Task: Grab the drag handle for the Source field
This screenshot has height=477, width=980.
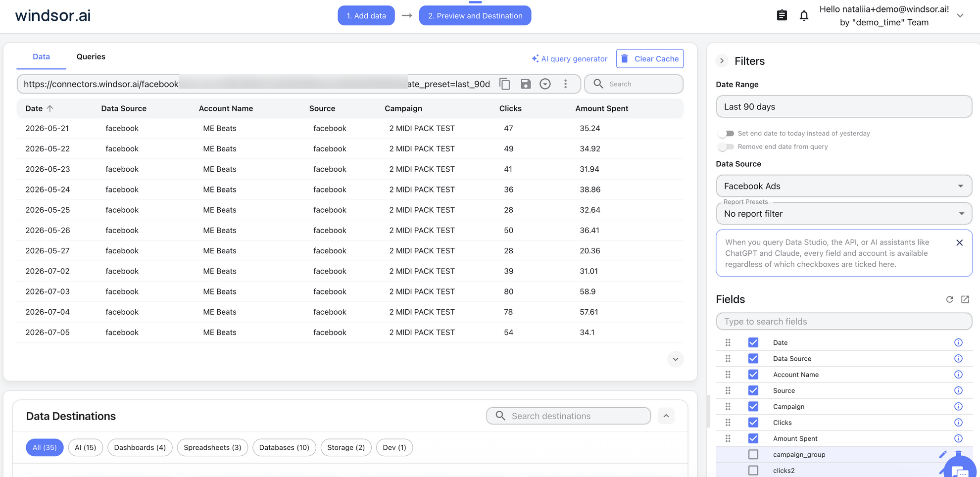Action: (728, 390)
